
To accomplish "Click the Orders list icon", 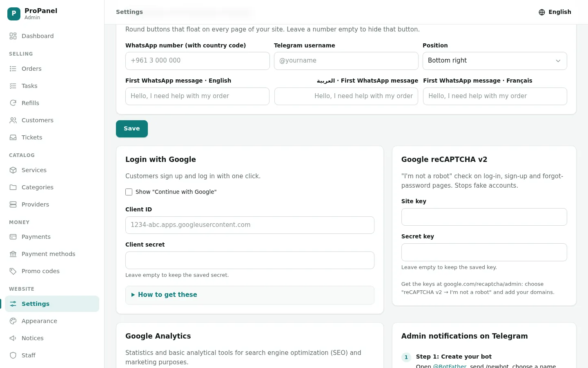I will (x=13, y=69).
